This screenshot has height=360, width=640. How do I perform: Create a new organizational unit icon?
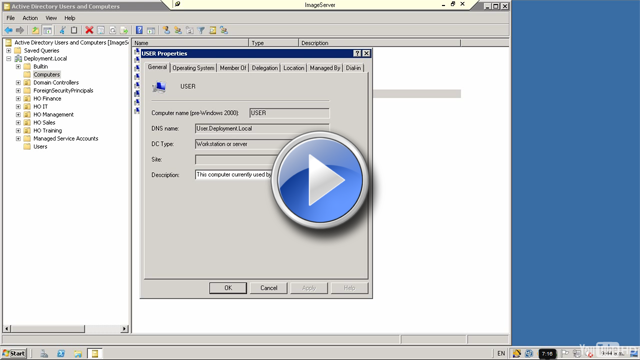click(x=189, y=30)
